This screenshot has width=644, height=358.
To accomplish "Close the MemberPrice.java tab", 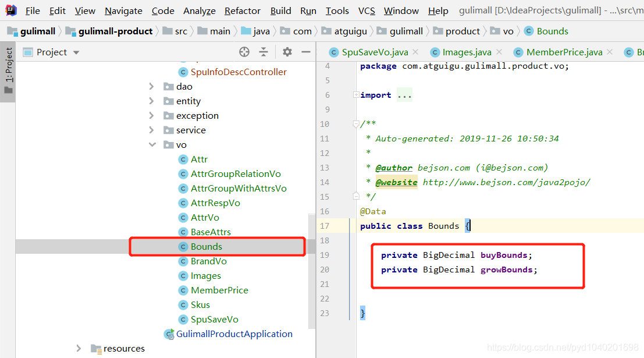I will click(x=610, y=52).
